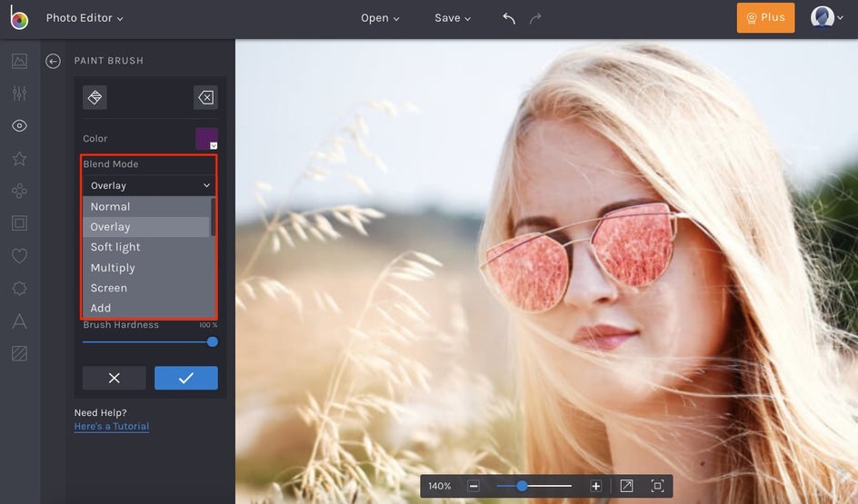Image resolution: width=858 pixels, height=504 pixels.
Task: Open the Photo Editor dropdown menu
Action: coord(85,18)
